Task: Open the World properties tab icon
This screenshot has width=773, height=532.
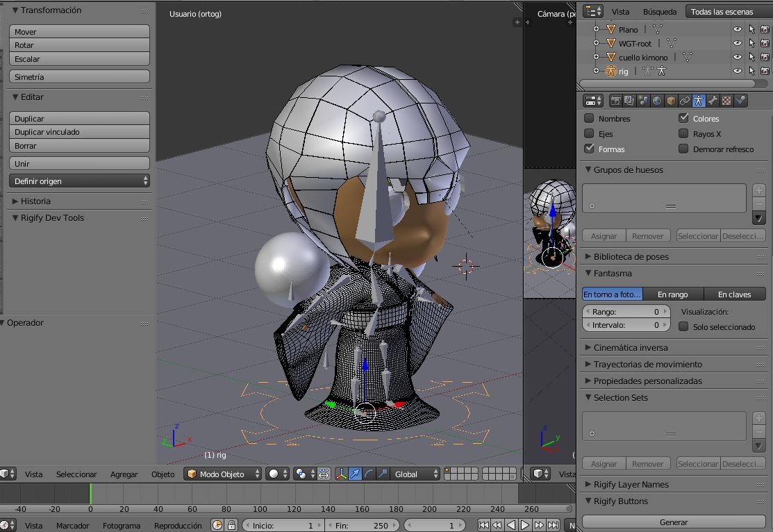Action: click(x=657, y=101)
